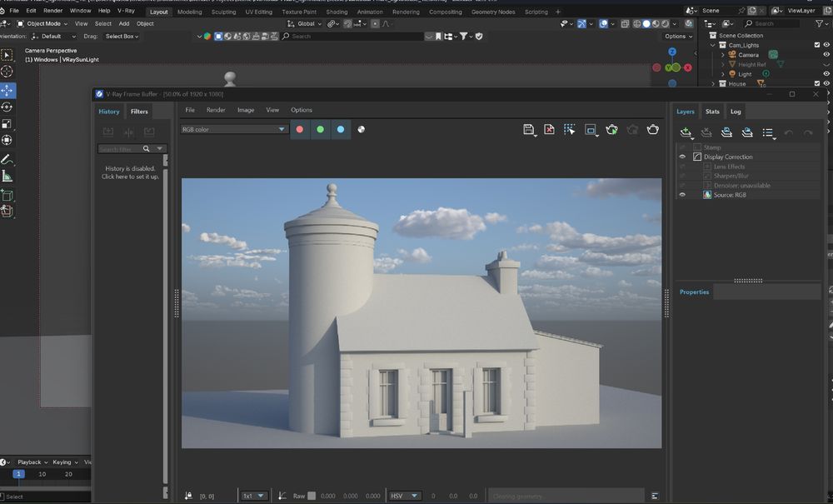Click the camera data icon beside Camera
The image size is (833, 504).
click(x=774, y=55)
